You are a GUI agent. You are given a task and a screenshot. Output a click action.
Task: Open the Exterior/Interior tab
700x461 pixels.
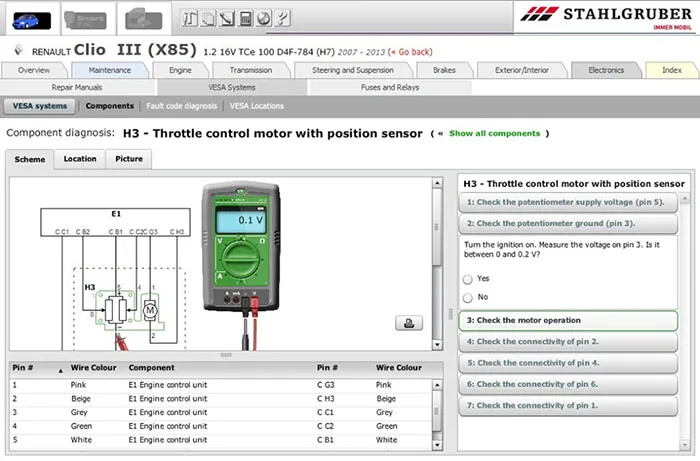(521, 71)
